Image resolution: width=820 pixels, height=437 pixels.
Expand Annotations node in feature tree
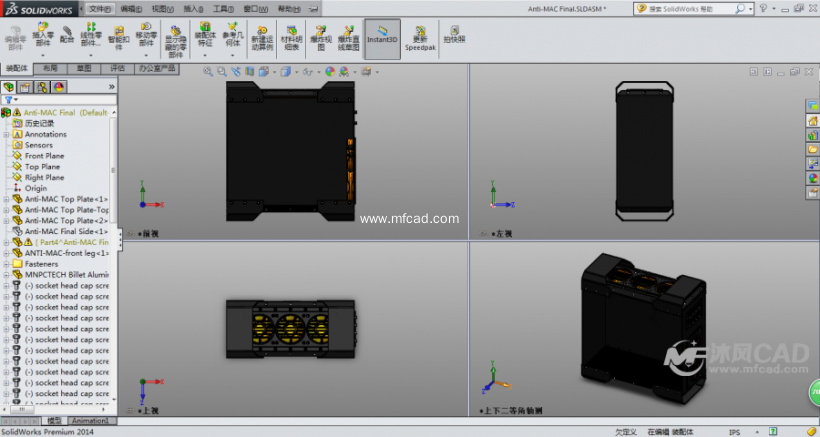(x=6, y=134)
